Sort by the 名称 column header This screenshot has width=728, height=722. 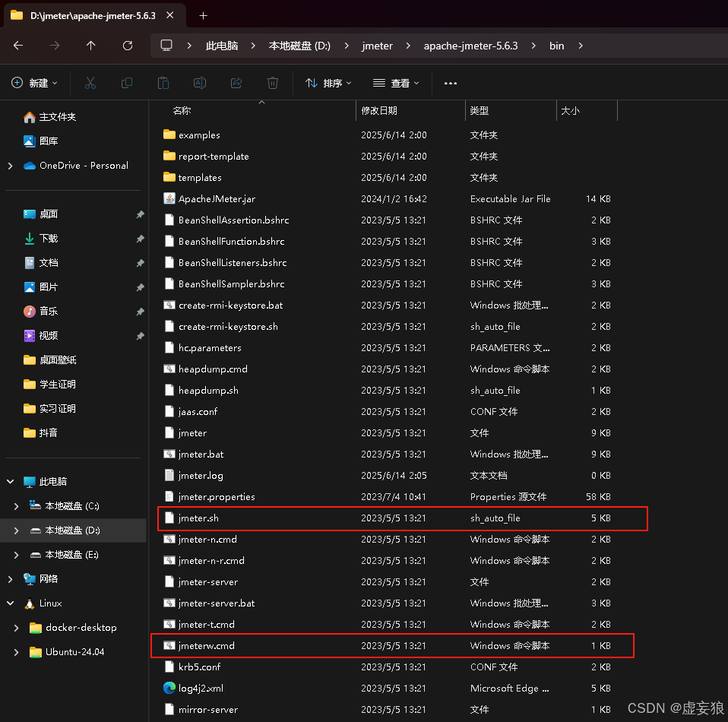click(x=182, y=110)
